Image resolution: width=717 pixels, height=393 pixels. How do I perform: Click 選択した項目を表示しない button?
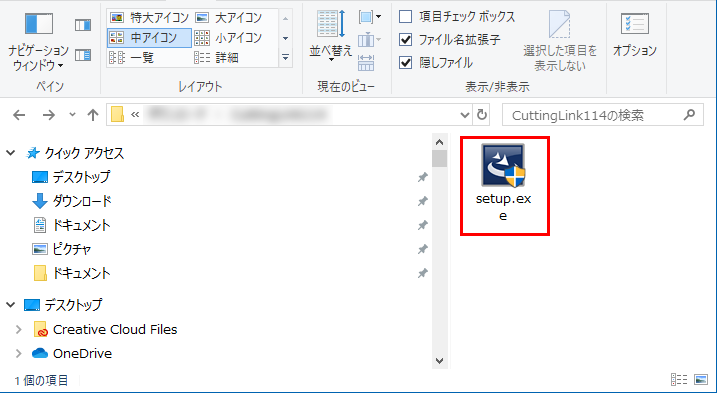(560, 41)
